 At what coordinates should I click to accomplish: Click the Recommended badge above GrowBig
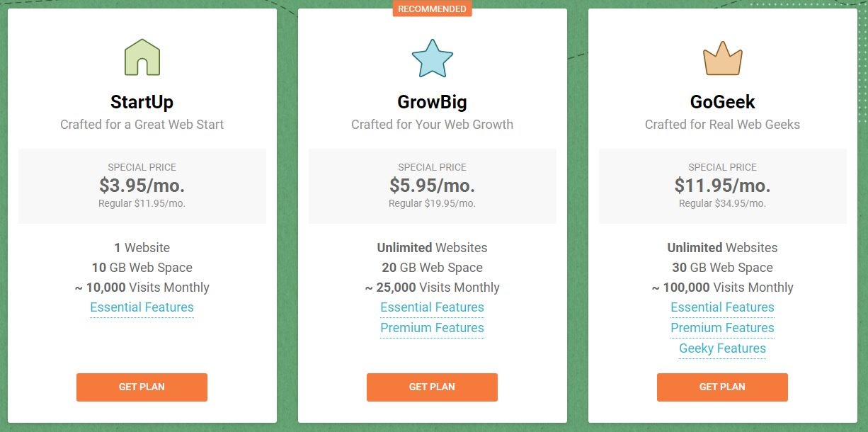[x=432, y=8]
